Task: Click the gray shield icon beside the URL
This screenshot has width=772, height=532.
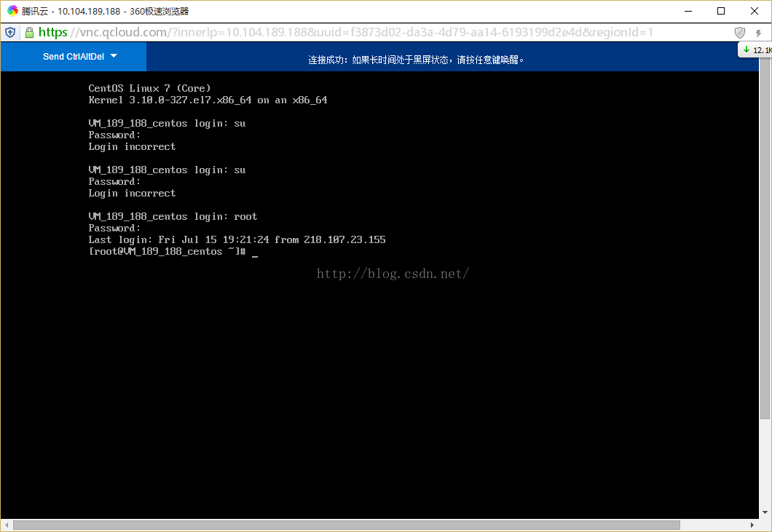Action: coord(739,33)
